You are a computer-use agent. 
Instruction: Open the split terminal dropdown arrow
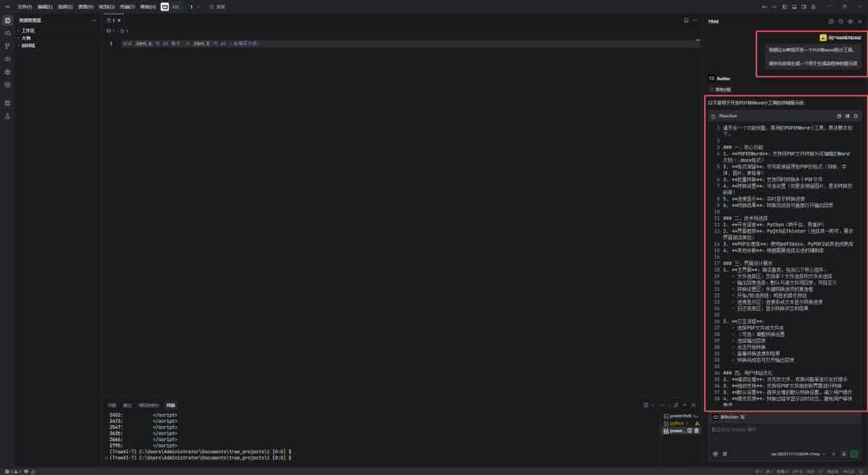653,405
